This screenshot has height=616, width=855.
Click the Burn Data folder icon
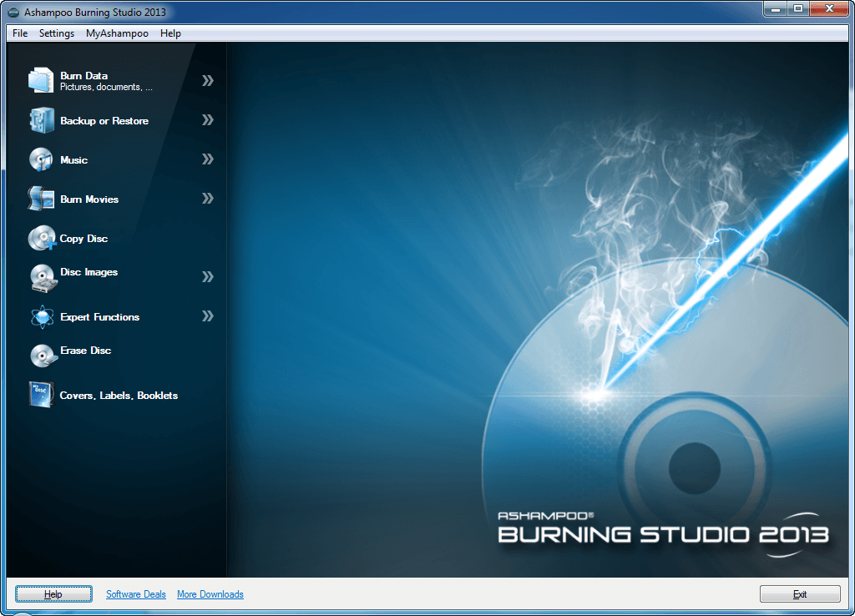tap(41, 80)
